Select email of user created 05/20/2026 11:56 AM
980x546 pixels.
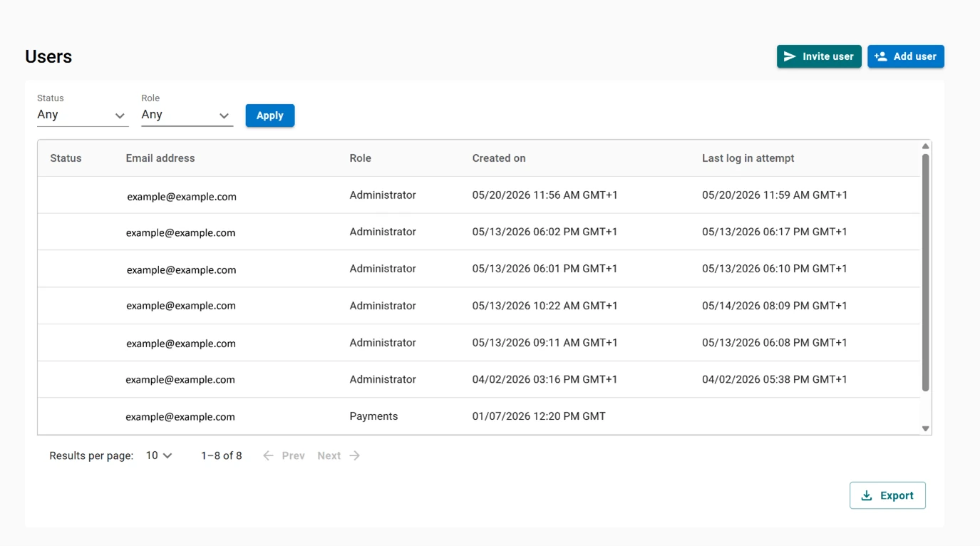[182, 197]
